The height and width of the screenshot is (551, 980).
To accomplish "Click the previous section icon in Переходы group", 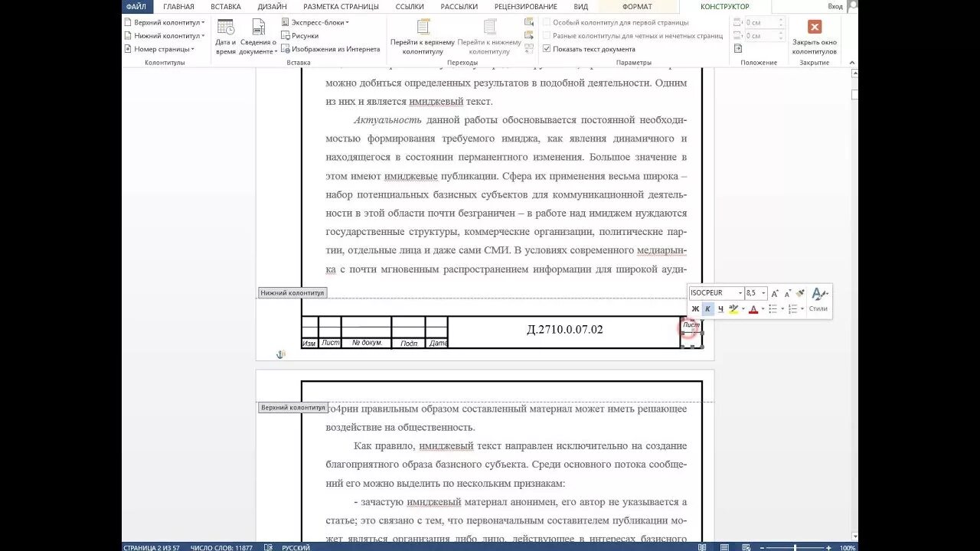I will [528, 23].
